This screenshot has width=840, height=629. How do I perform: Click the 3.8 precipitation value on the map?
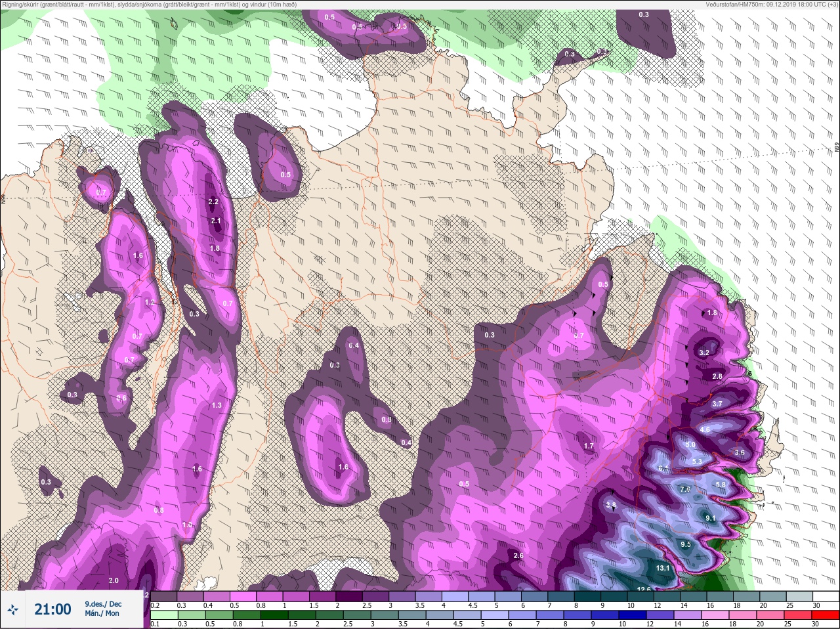tap(611, 505)
